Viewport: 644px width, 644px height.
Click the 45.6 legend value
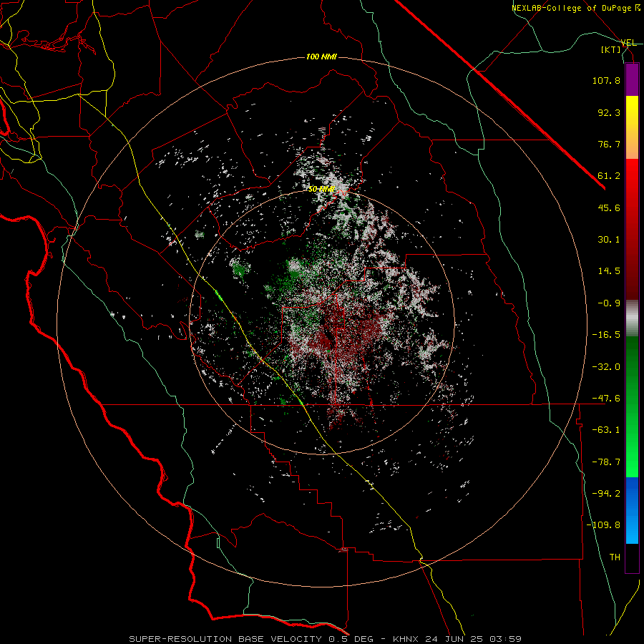coord(609,208)
